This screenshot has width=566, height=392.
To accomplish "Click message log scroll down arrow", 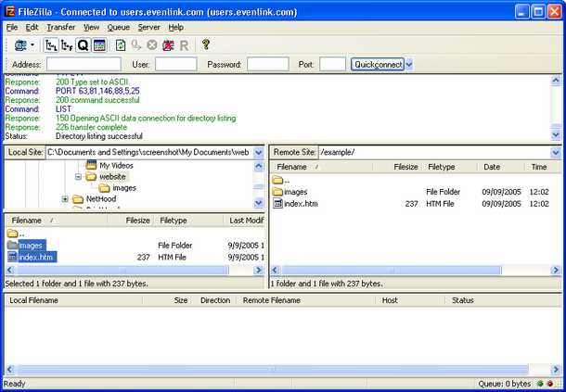I will 556,135.
